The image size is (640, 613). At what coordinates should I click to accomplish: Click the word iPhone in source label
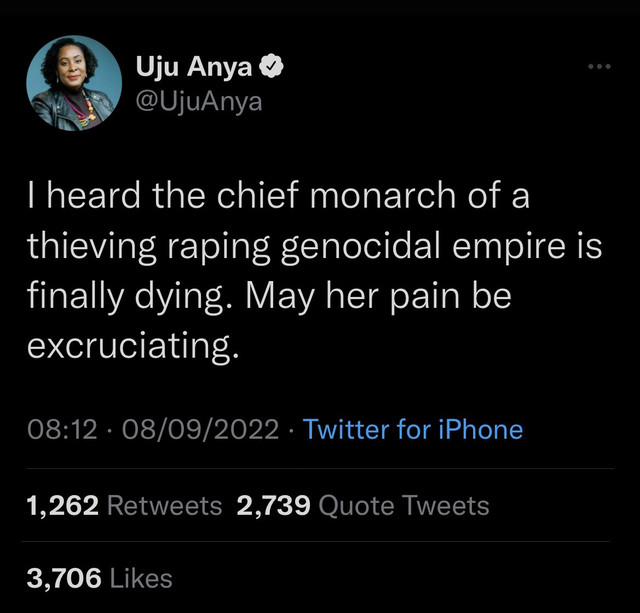pyautogui.click(x=478, y=430)
